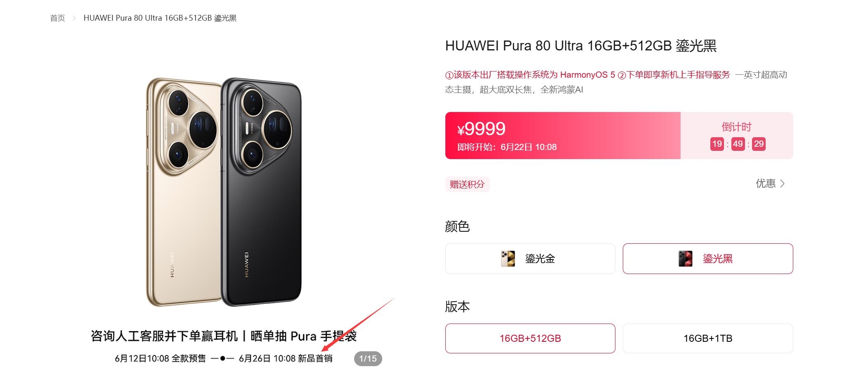This screenshot has height=374, width=868.
Task: Expand the 优惠 offers chevron
Action: click(x=782, y=183)
